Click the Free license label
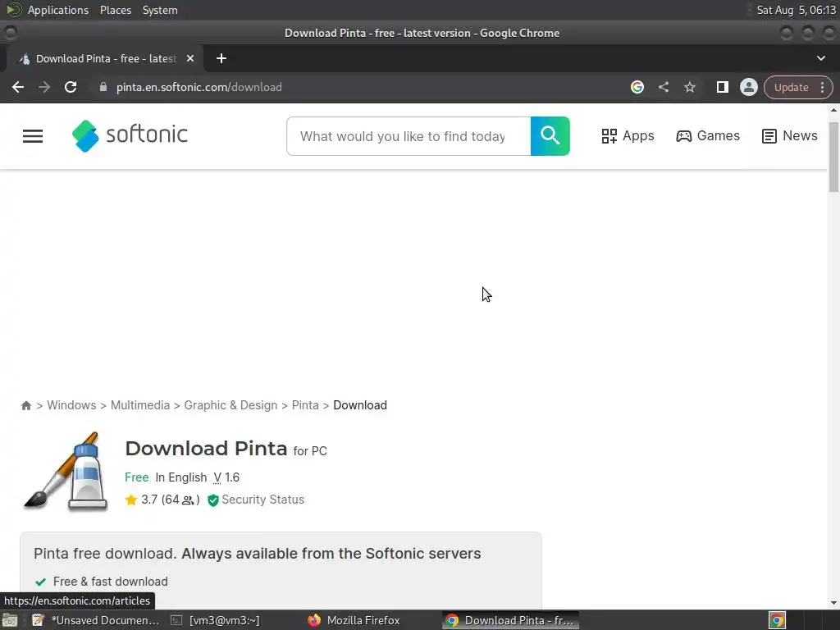The width and height of the screenshot is (840, 630). 137,477
